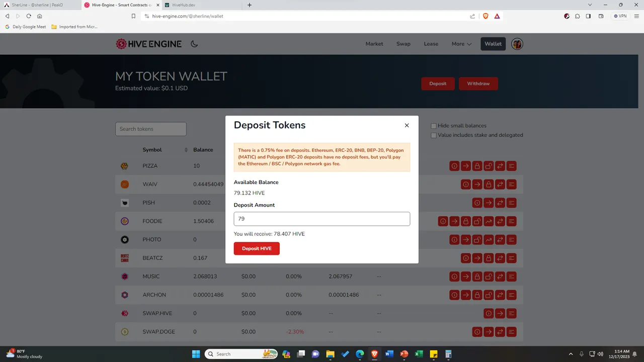
Task: Click the stake lock icon in BEATCZ row
Action: 489,258
